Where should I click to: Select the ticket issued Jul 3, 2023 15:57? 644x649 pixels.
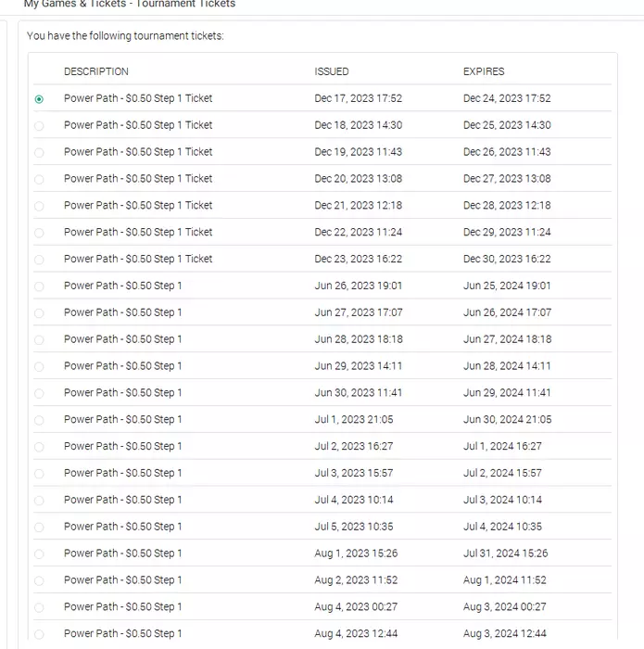click(39, 474)
